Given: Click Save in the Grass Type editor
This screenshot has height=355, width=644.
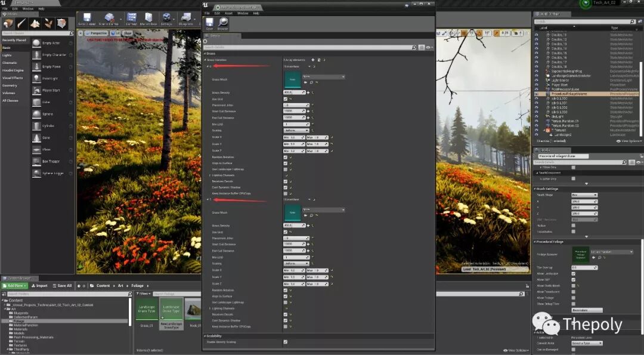Looking at the screenshot, I should click(x=209, y=24).
